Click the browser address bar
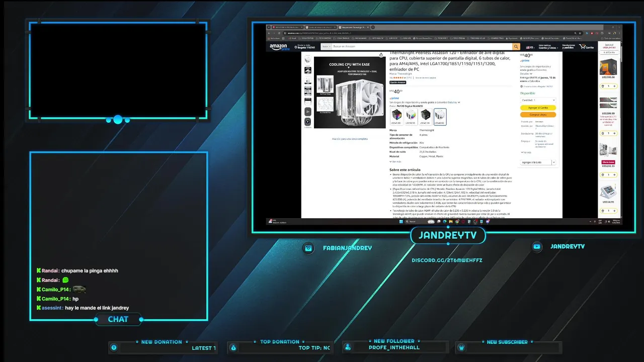 [428, 33]
